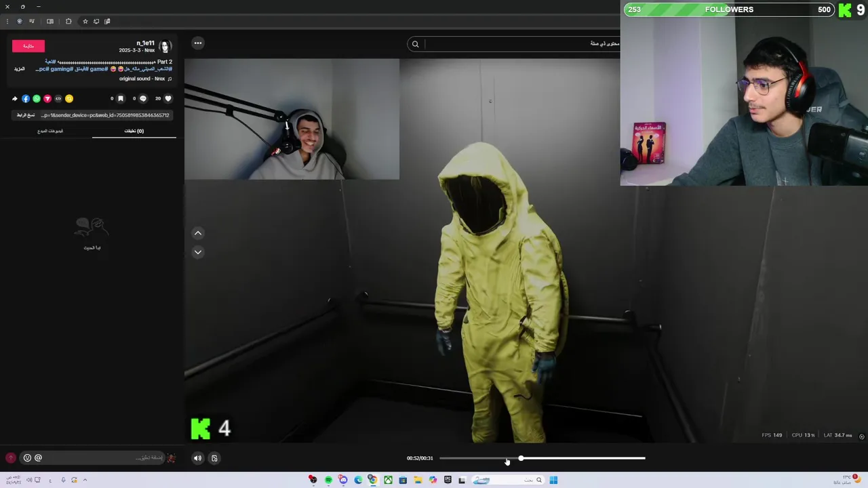Open Xbox app from the taskbar
This screenshot has width=868, height=488.
(388, 480)
